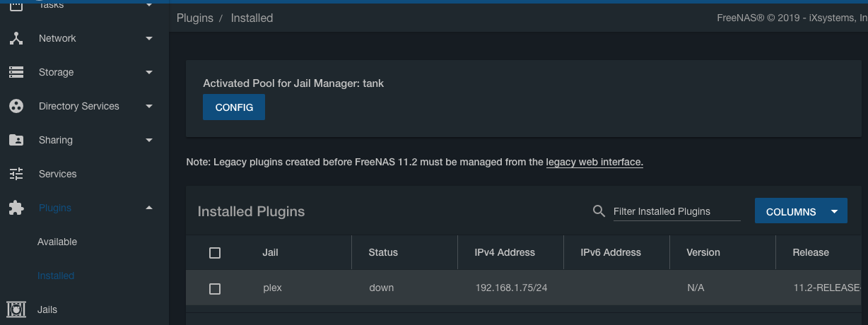Focus the Filter Installed Plugins field
The height and width of the screenshot is (325, 868).
click(676, 211)
